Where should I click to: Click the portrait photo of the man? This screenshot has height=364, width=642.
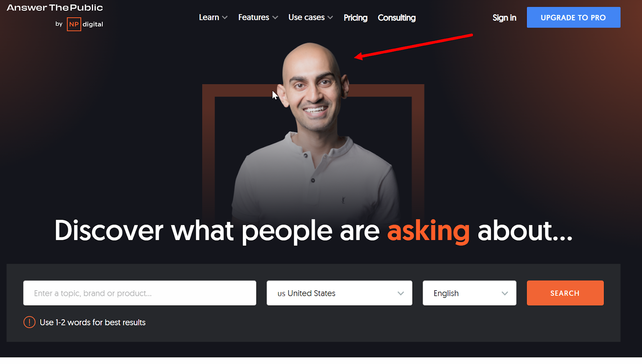point(315,132)
